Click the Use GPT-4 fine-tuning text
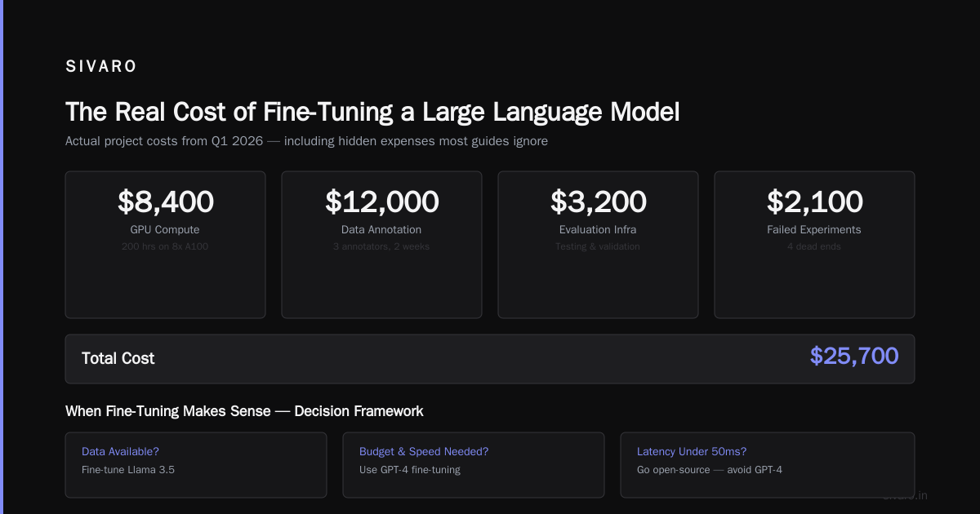Screen dimensions: 980x514 point(410,470)
